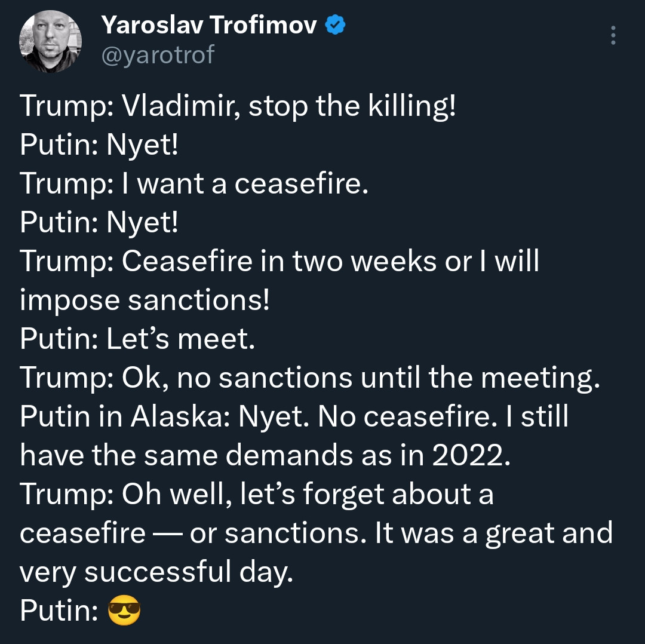Open the three-dot more options menu
Image resolution: width=645 pixels, height=644 pixels.
tap(613, 35)
